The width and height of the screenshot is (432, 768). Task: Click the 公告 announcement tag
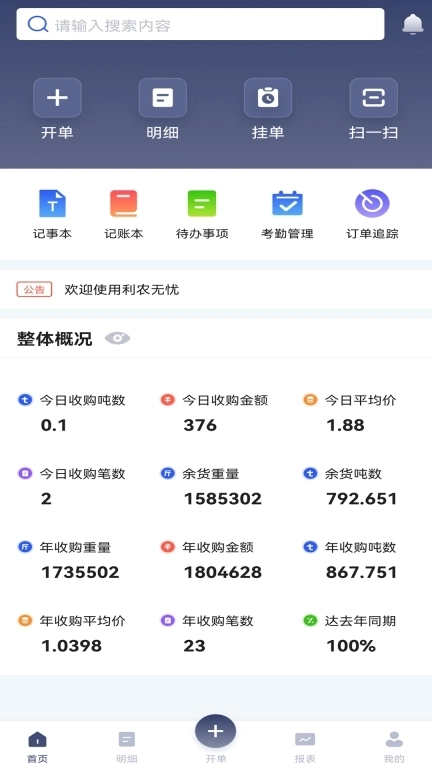point(34,289)
